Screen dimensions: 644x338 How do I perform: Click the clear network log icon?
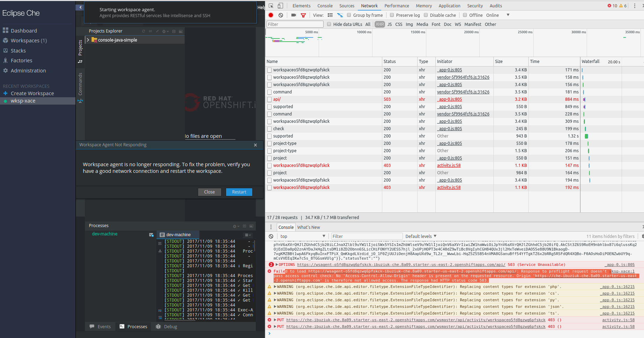(x=281, y=15)
